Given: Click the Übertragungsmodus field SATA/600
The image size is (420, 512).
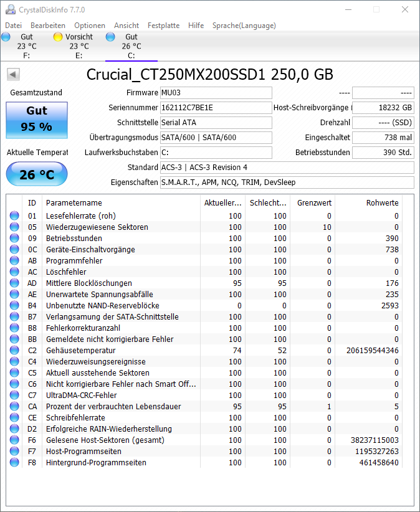Looking at the screenshot, I should (216, 138).
